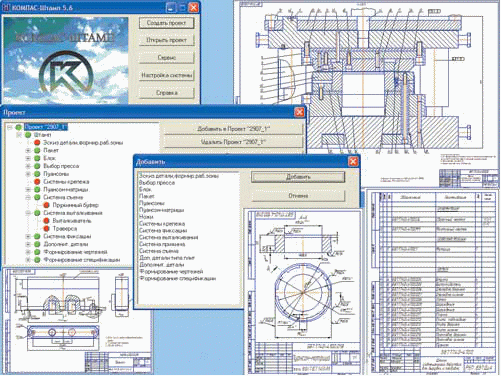Click green status icon of tree node Блок
The height and width of the screenshot is (376, 501).
point(37,158)
